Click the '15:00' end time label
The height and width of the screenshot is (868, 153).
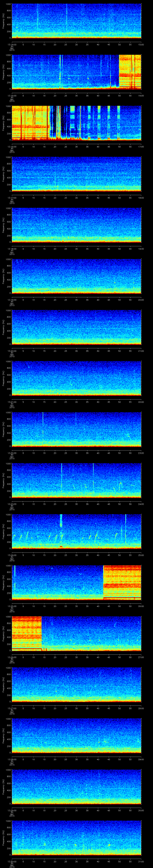coord(141,44)
